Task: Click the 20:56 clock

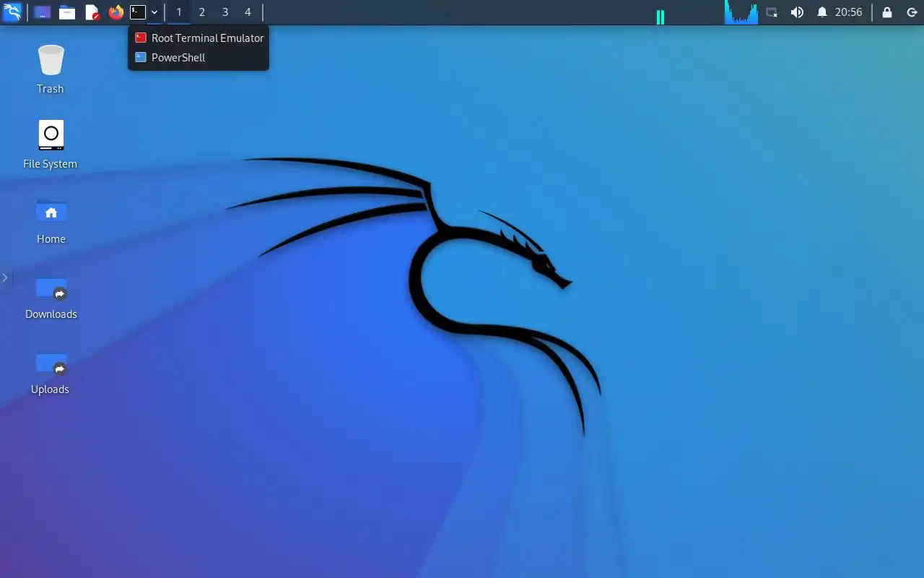Action: click(x=849, y=12)
